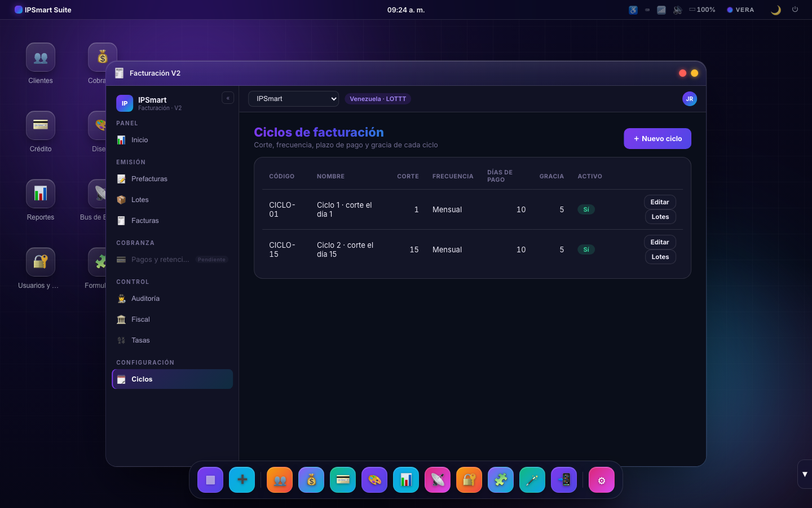Expand the panel arrow at right screen edge
This screenshot has height=508, width=812.
(x=805, y=474)
